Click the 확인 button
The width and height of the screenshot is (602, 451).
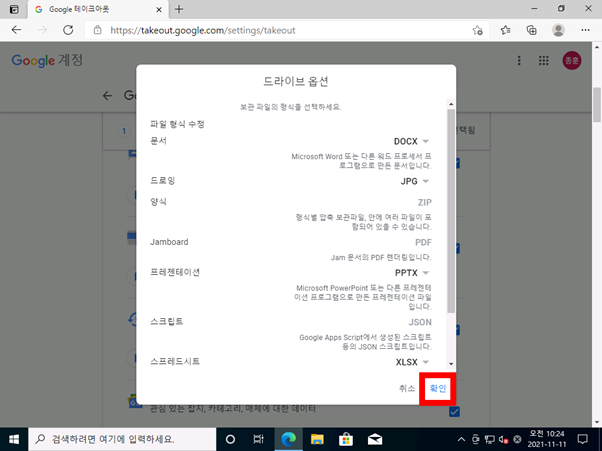pos(438,388)
